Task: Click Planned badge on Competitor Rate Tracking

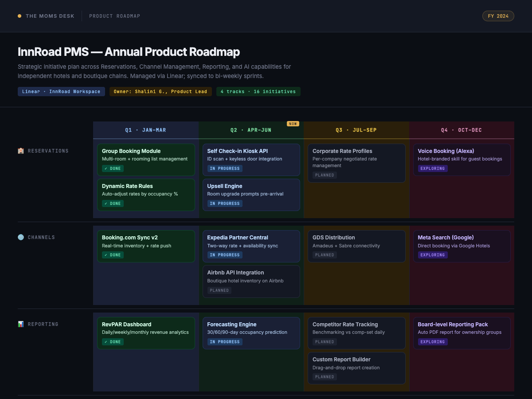Action: (x=325, y=342)
